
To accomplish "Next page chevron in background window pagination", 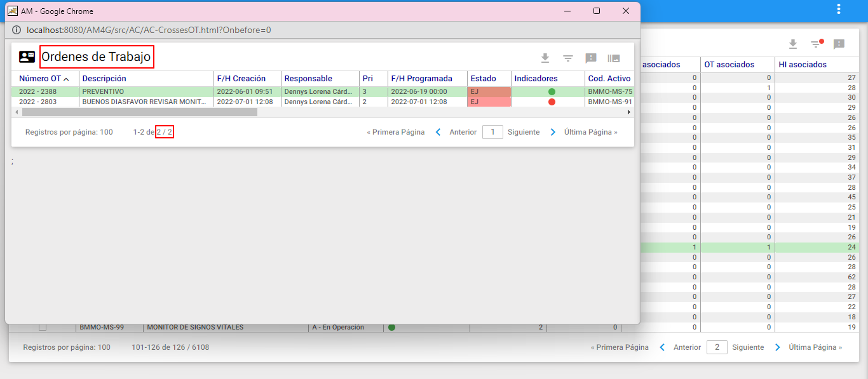I will (777, 347).
